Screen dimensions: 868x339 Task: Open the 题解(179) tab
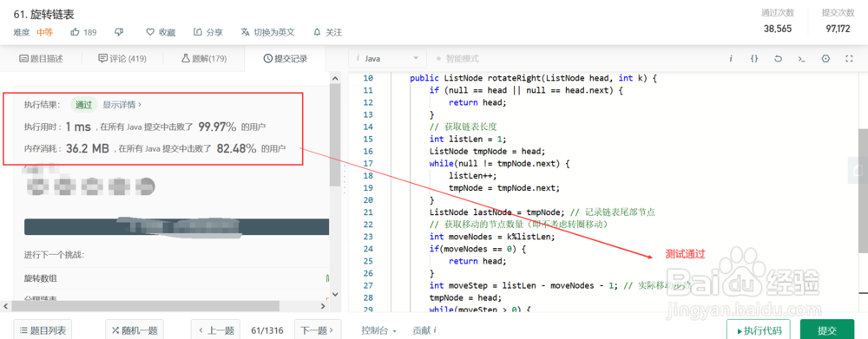tap(204, 58)
